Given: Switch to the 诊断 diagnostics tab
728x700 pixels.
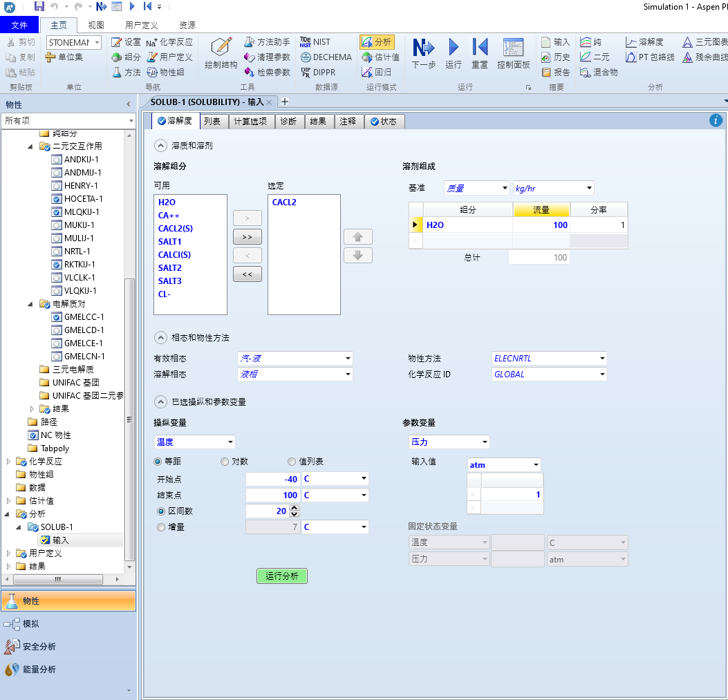Looking at the screenshot, I should pyautogui.click(x=288, y=121).
